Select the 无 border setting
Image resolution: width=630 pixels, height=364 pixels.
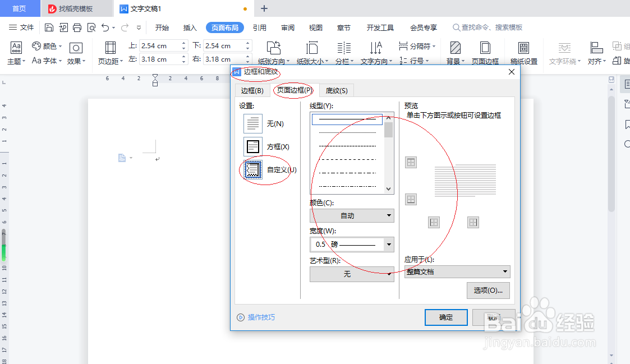[x=252, y=123]
